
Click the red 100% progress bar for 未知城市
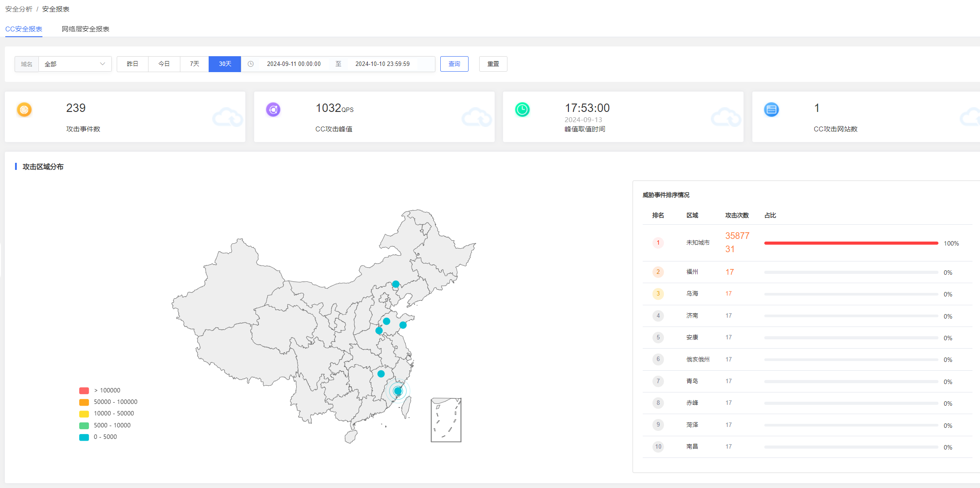[851, 243]
